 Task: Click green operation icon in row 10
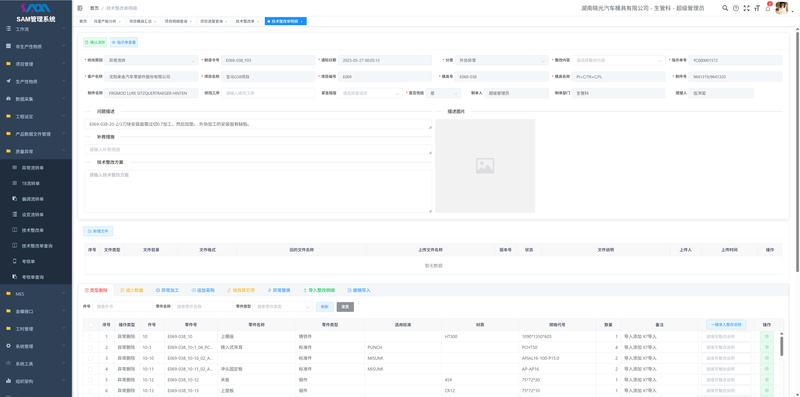766,337
